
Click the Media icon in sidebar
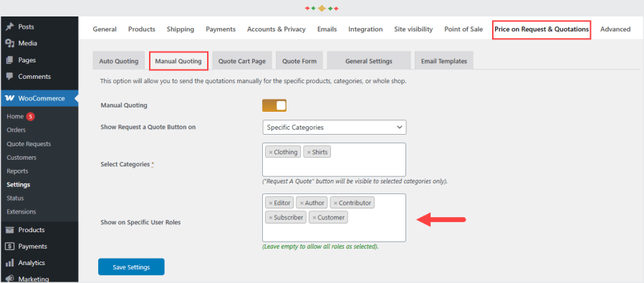(x=10, y=44)
